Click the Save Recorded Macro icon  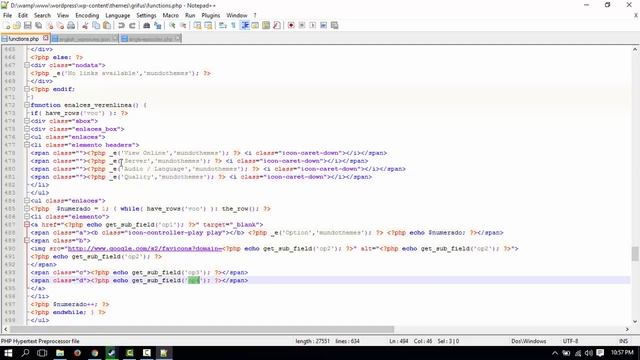coord(334,25)
